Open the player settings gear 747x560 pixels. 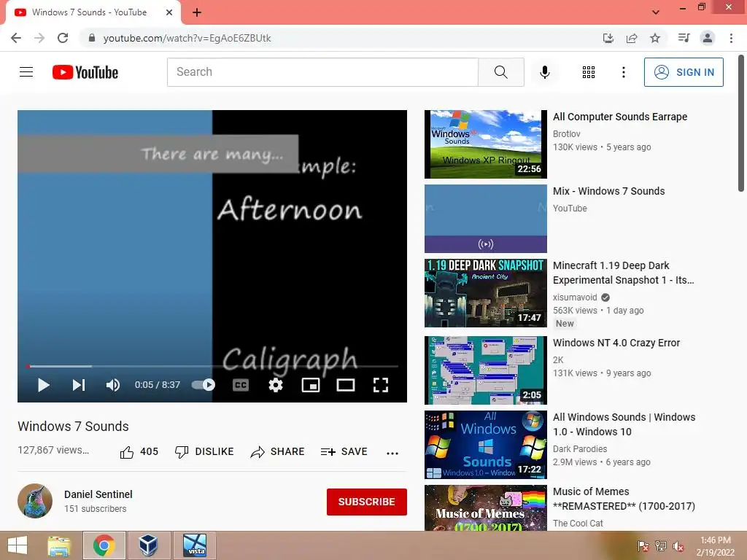275,385
